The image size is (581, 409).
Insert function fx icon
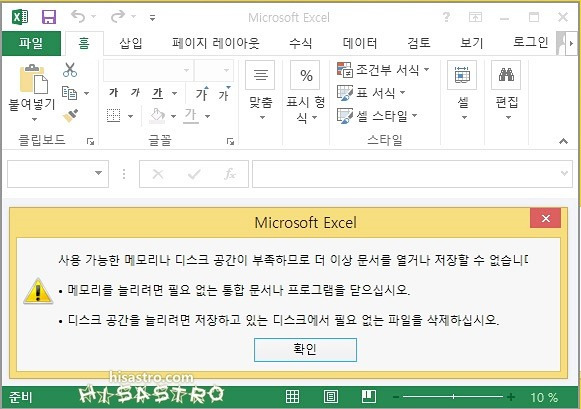point(230,174)
